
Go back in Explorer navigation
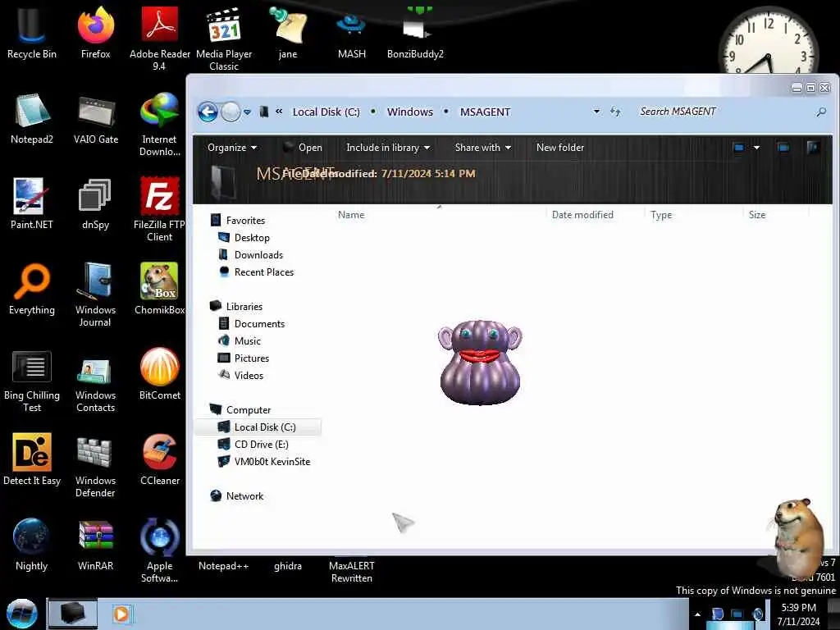pyautogui.click(x=208, y=112)
